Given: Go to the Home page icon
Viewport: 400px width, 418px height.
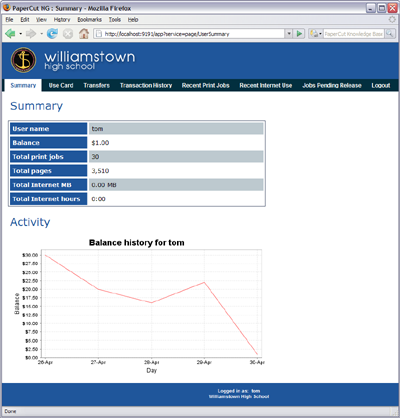Looking at the screenshot, I should coord(84,33).
